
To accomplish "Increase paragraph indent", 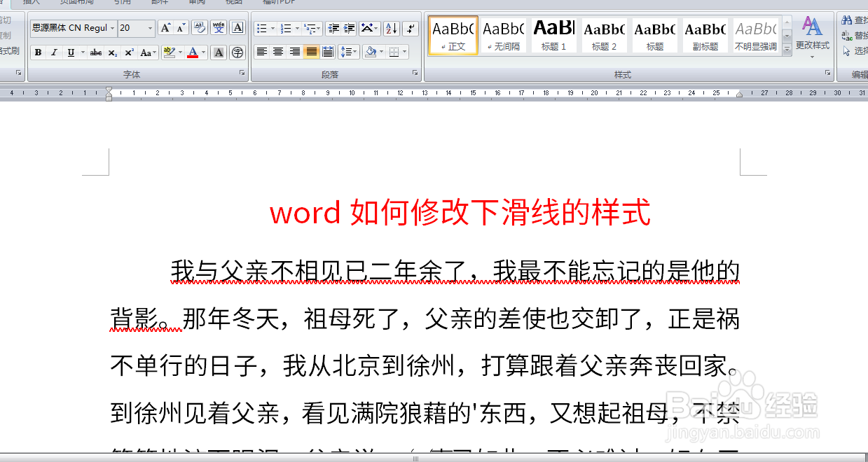I will [x=350, y=29].
